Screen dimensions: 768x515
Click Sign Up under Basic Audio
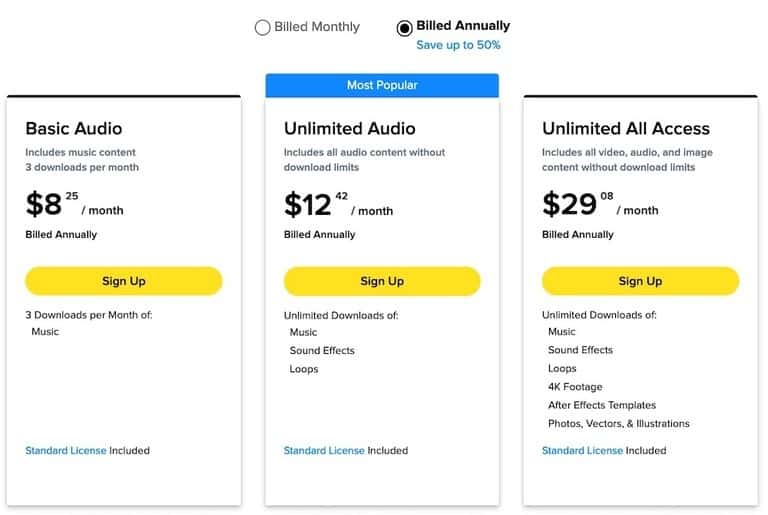click(124, 281)
